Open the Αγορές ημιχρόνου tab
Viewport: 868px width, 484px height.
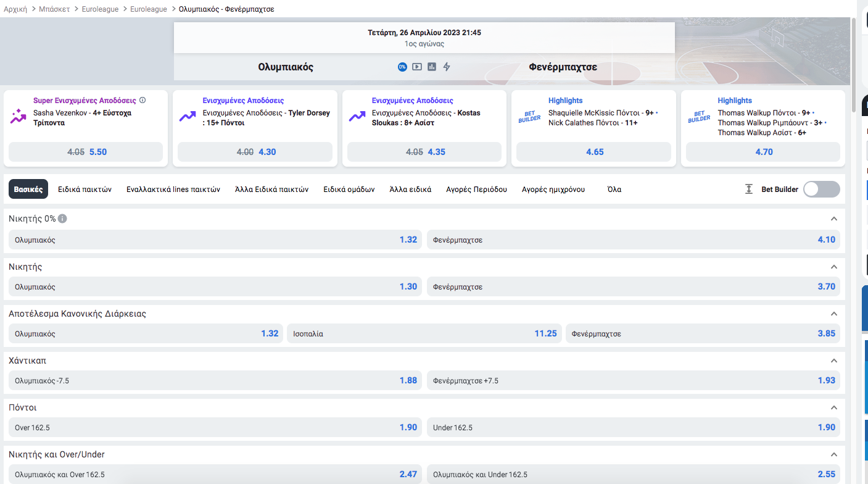tap(553, 190)
